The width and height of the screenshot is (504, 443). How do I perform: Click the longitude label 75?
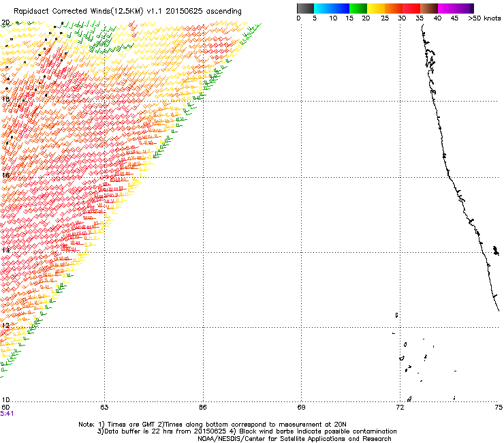click(x=499, y=408)
